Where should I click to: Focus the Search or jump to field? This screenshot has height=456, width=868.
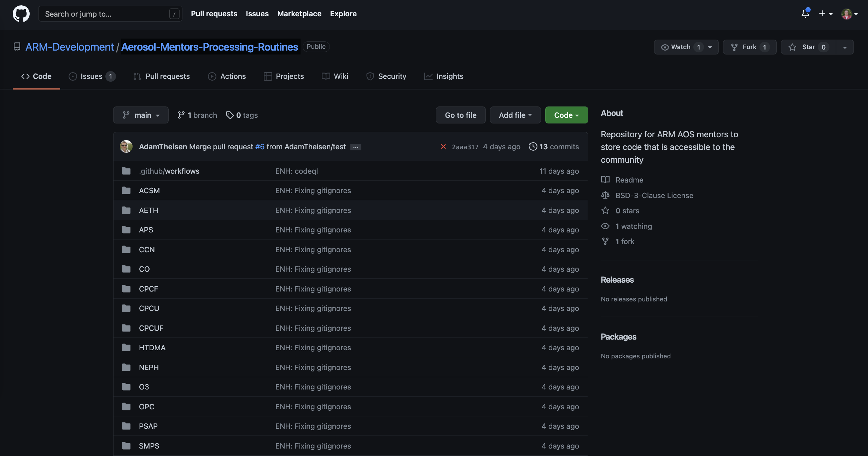[x=110, y=14]
